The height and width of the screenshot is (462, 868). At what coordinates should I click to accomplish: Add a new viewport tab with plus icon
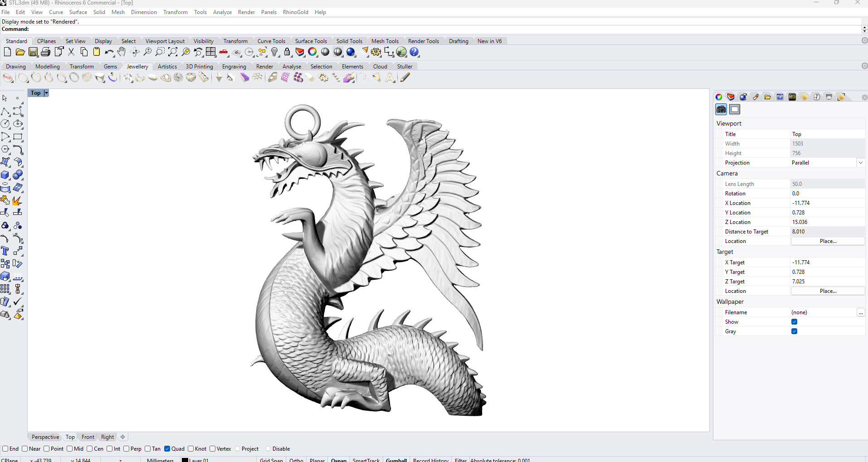click(x=122, y=437)
